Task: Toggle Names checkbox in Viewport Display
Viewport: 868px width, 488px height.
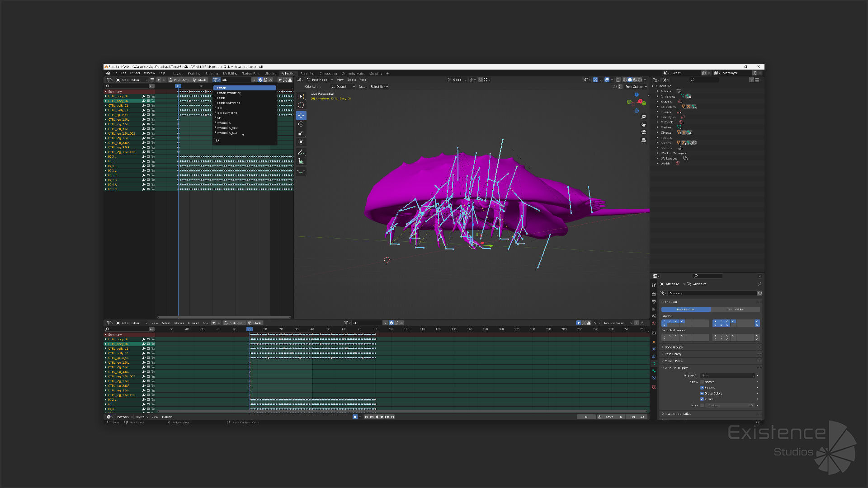Action: tap(702, 382)
